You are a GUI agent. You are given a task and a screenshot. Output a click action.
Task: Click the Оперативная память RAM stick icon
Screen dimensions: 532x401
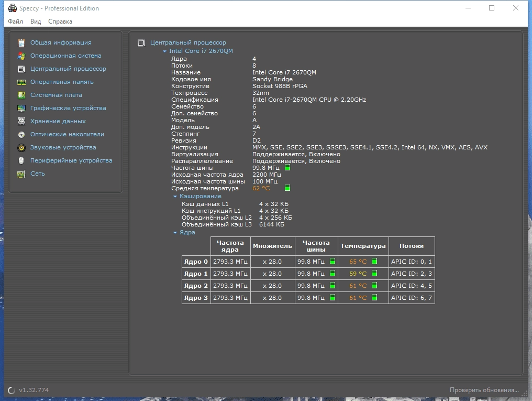(21, 82)
